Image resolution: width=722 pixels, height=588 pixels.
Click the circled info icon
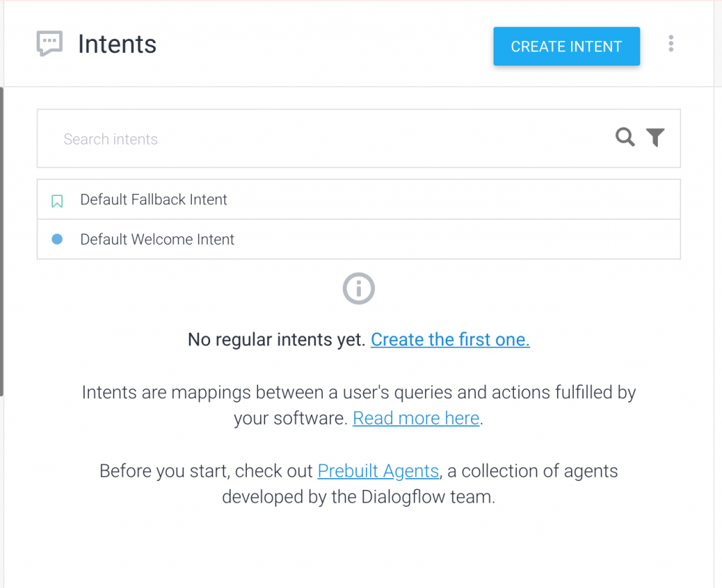pyautogui.click(x=358, y=288)
